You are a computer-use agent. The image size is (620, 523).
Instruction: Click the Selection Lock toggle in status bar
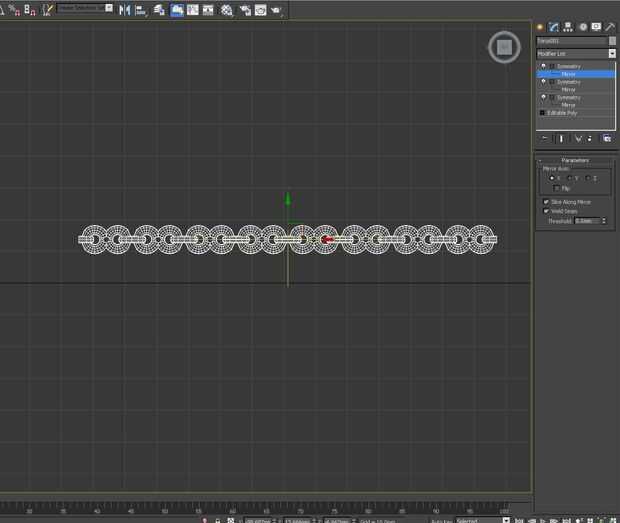217,520
